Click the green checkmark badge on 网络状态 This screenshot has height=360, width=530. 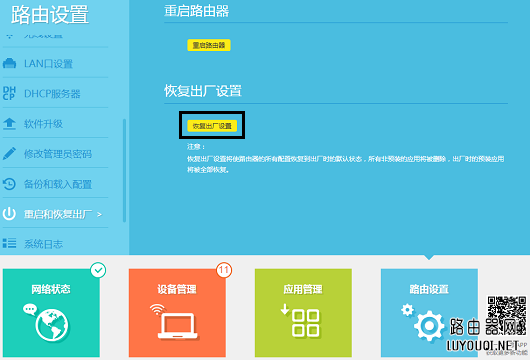98,270
